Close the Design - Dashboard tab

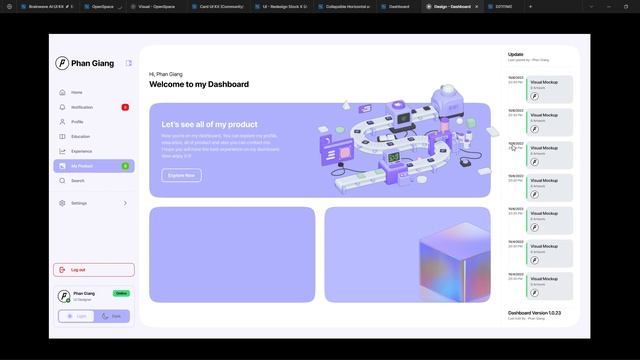coord(476,7)
